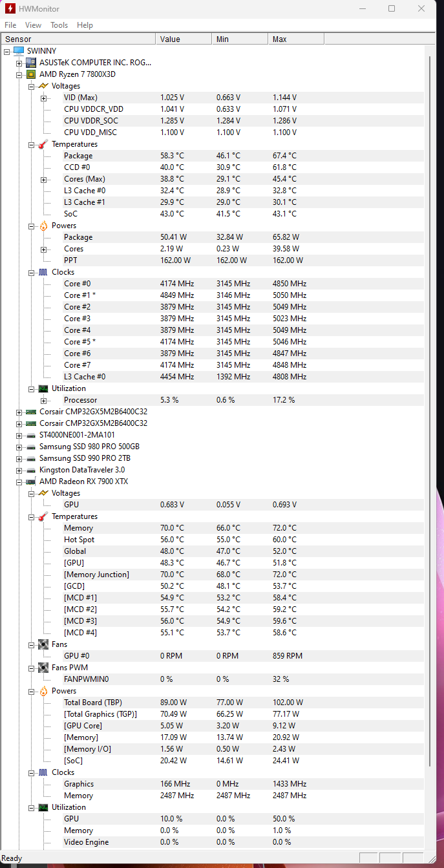Image resolution: width=444 pixels, height=868 pixels.
Task: Click the Min column header
Action: tap(240, 39)
